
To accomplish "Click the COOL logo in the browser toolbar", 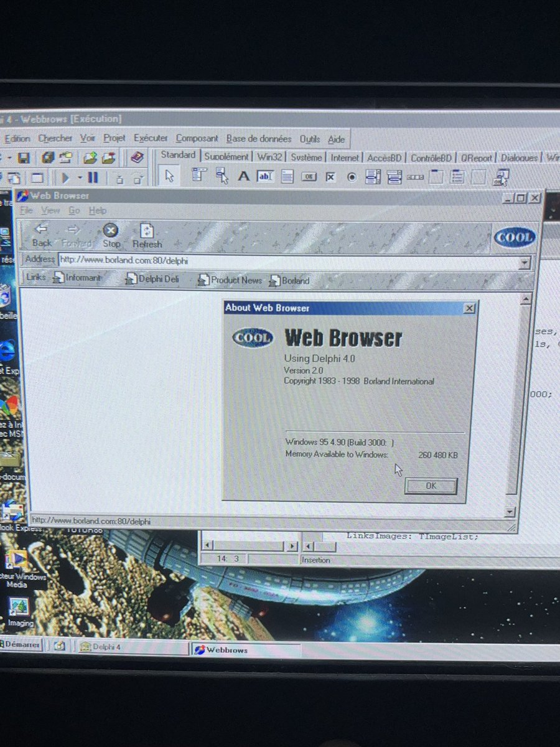I will 514,237.
